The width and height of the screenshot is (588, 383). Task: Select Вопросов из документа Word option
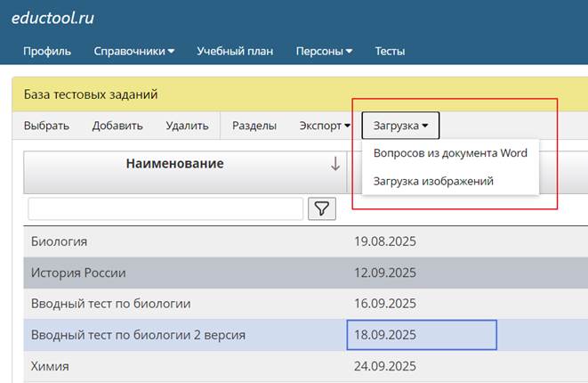(450, 153)
